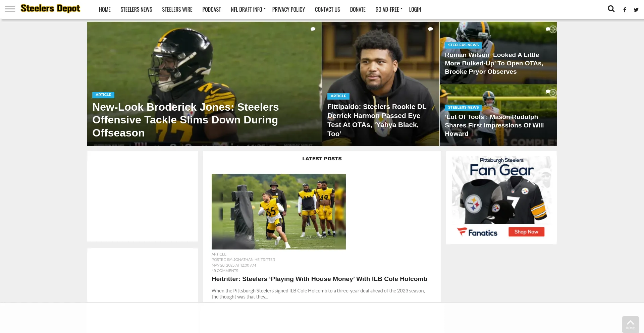
Task: Open the search magnifier
Action: coord(611,9)
